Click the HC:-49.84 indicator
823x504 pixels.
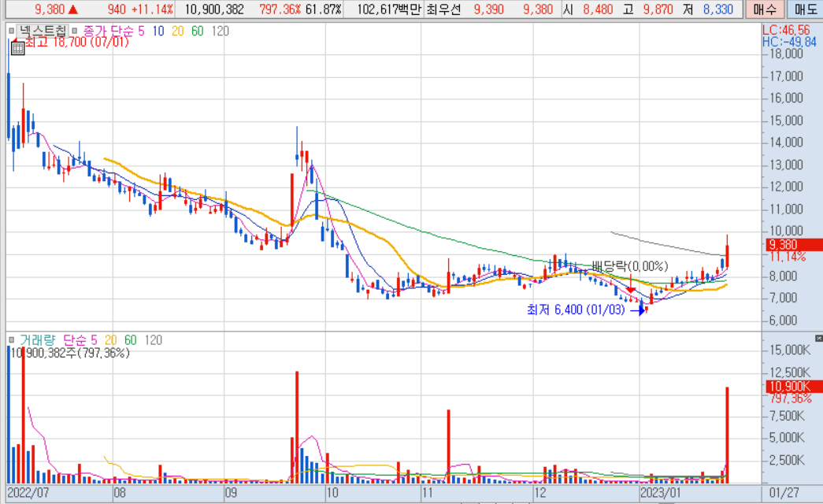point(789,42)
